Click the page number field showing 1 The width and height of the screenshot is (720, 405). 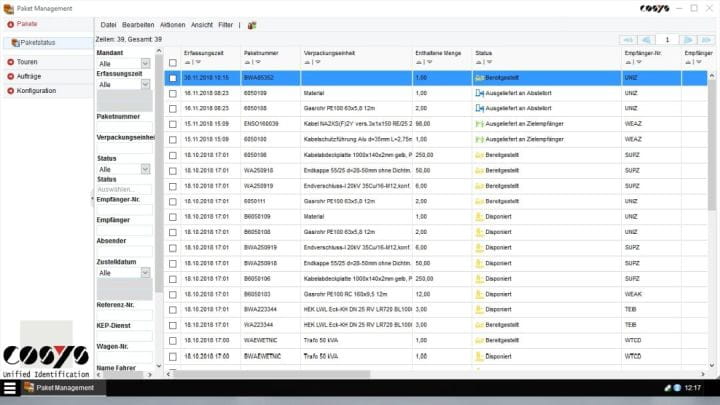(667, 40)
